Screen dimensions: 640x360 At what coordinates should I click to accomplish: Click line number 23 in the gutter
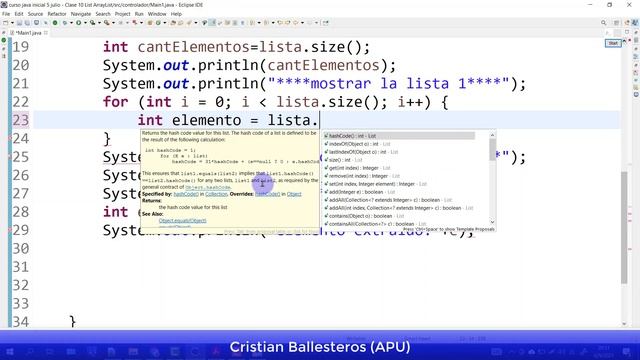click(x=20, y=120)
